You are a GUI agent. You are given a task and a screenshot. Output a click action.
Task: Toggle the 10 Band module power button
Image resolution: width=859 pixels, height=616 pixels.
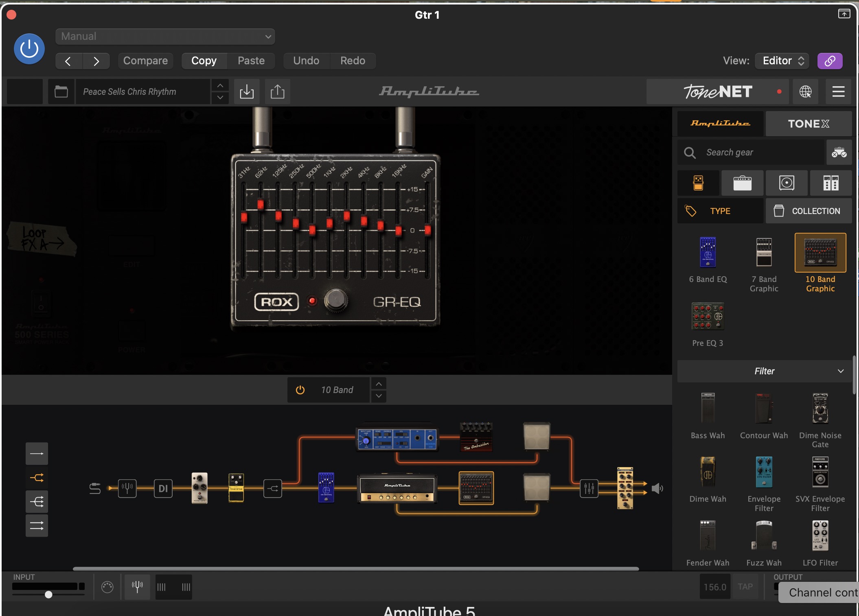[300, 390]
